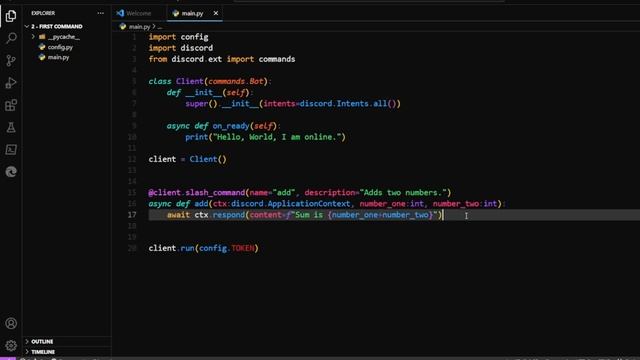640x360 pixels.
Task: Click '@client.slash_command' decorator
Action: pyautogui.click(x=197, y=193)
